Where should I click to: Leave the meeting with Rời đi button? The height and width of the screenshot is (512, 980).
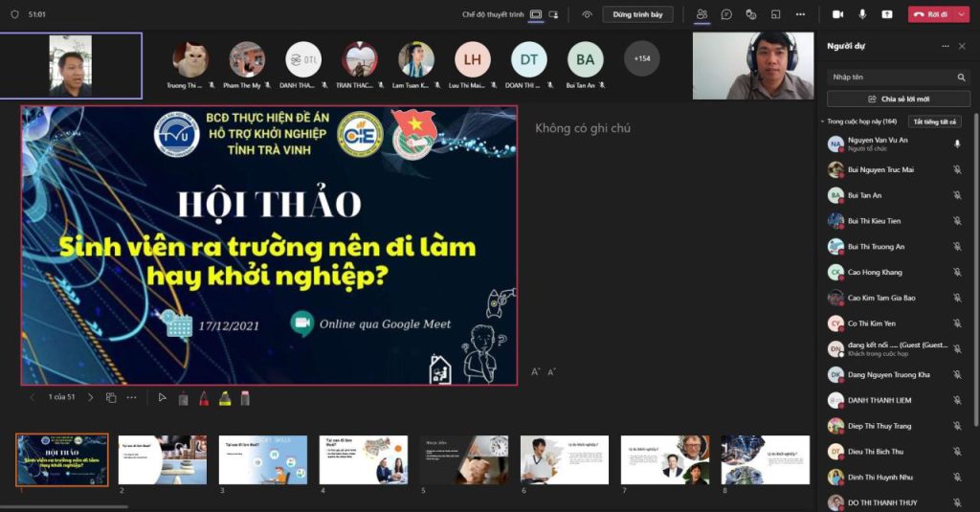tap(930, 14)
